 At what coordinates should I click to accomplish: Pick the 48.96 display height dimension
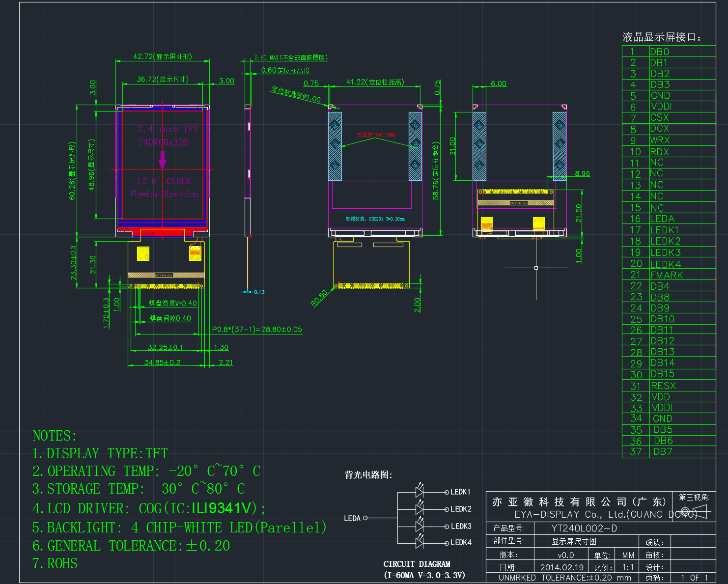tap(91, 165)
